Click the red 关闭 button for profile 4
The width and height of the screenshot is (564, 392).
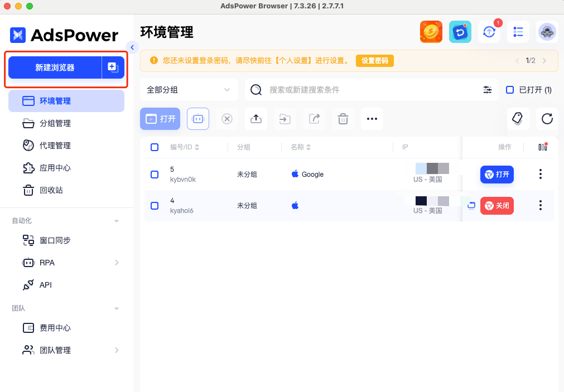(x=496, y=206)
